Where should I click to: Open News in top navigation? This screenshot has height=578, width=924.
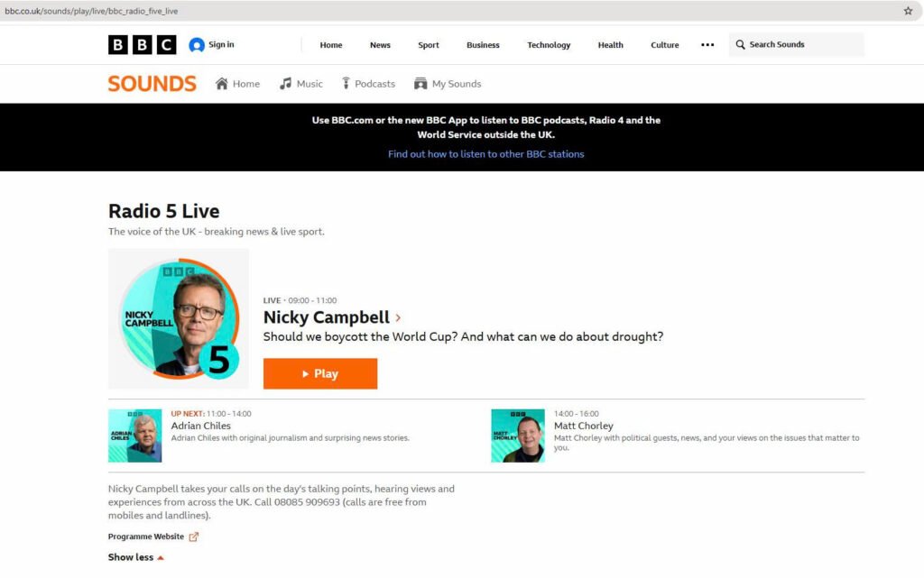point(380,45)
